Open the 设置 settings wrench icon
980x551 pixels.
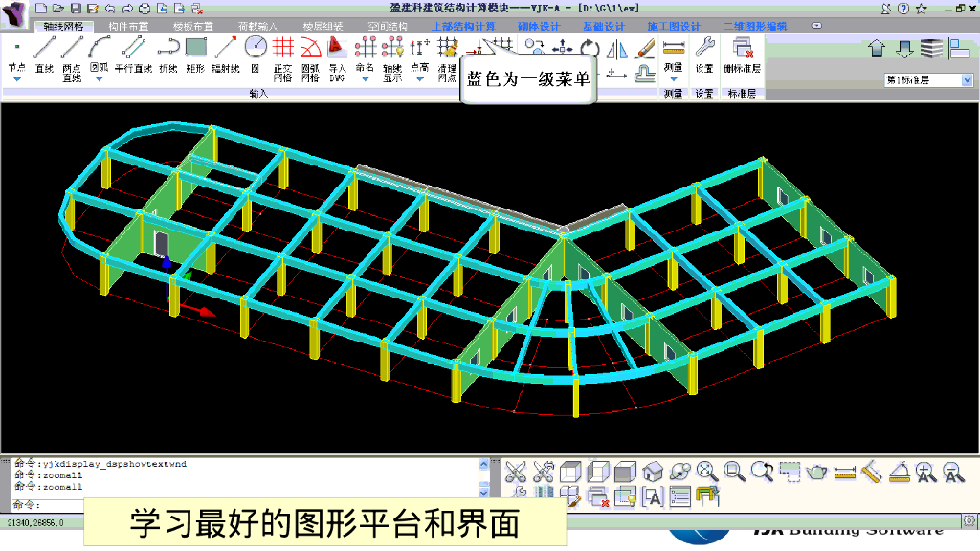tap(703, 48)
